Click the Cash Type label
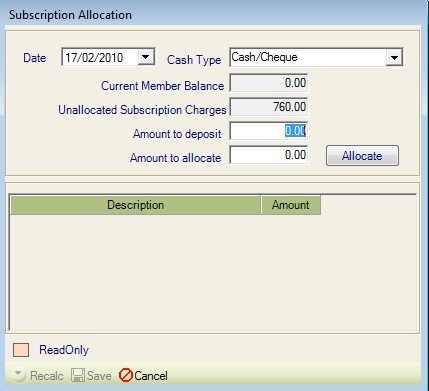 pyautogui.click(x=194, y=60)
